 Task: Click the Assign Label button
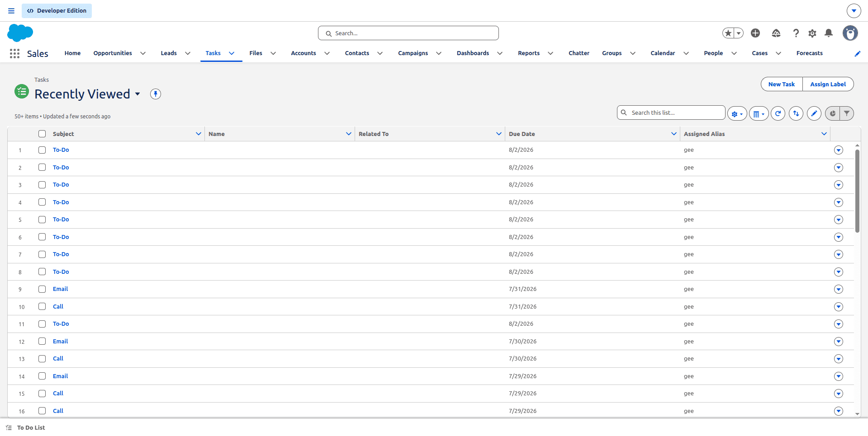[828, 84]
